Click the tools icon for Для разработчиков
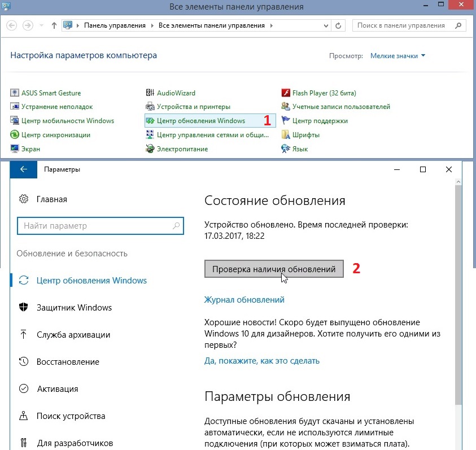Screen dimensions: 476x450 click(24, 443)
